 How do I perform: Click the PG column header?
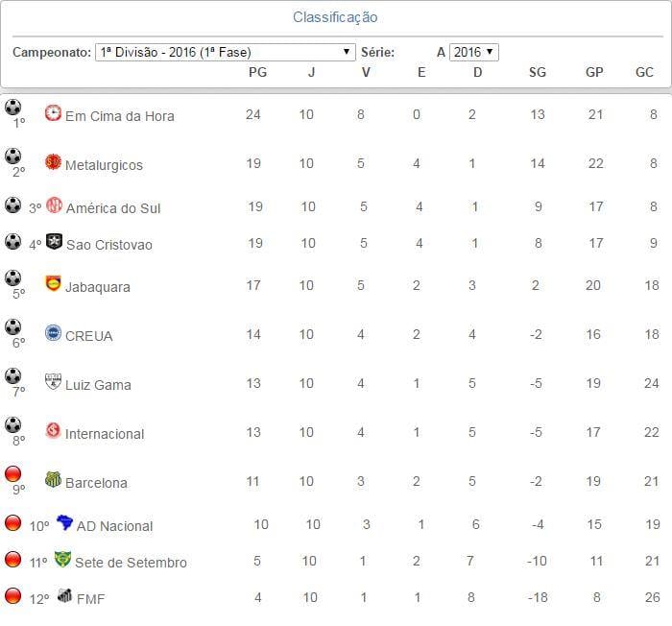coord(257,73)
